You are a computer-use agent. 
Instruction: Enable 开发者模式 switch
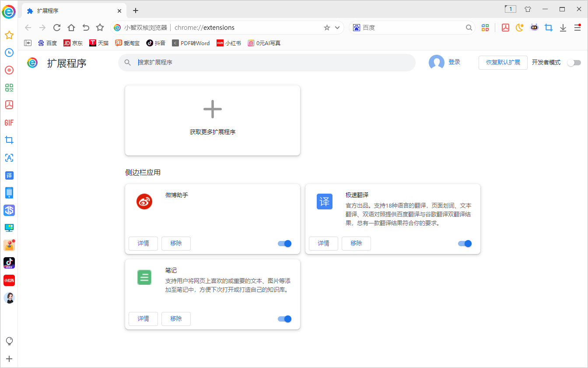tap(574, 63)
